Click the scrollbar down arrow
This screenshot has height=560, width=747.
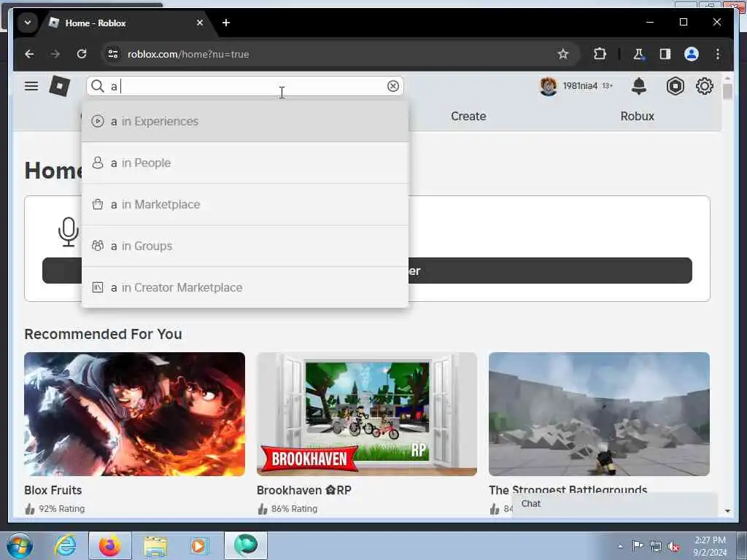[727, 510]
